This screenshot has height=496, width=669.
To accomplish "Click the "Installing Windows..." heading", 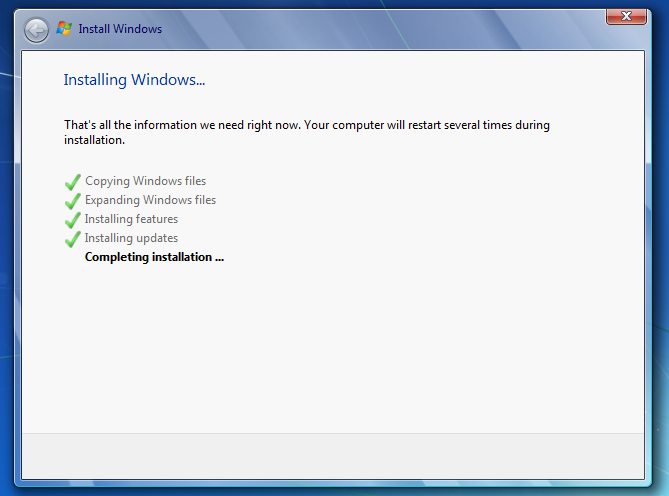I will [x=134, y=80].
